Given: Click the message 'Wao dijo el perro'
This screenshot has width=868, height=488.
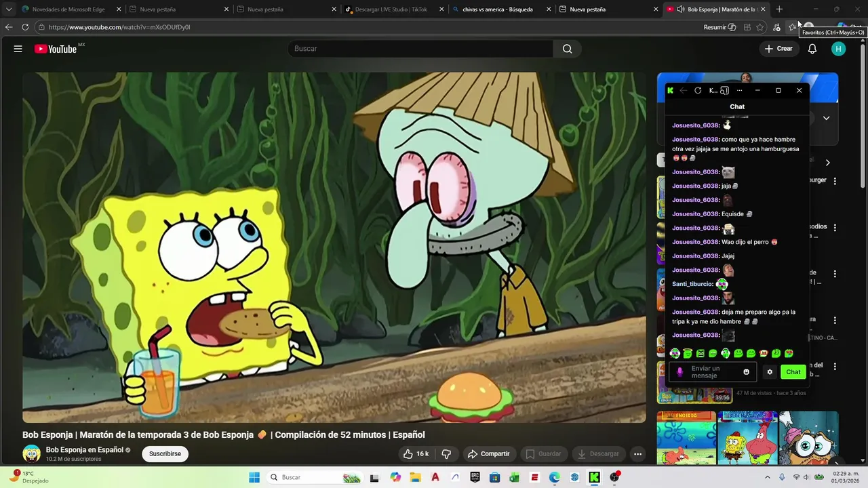Looking at the screenshot, I should (745, 242).
